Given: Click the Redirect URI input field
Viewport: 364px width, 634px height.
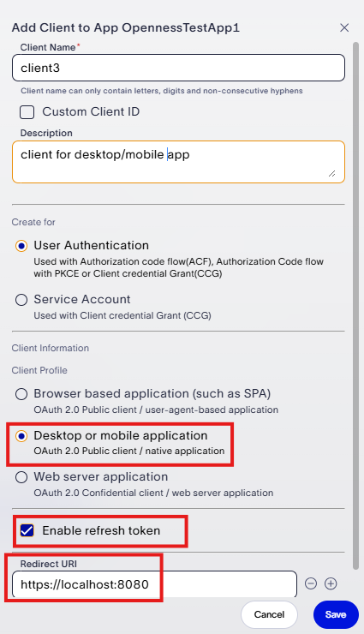Looking at the screenshot, I should click(x=154, y=583).
